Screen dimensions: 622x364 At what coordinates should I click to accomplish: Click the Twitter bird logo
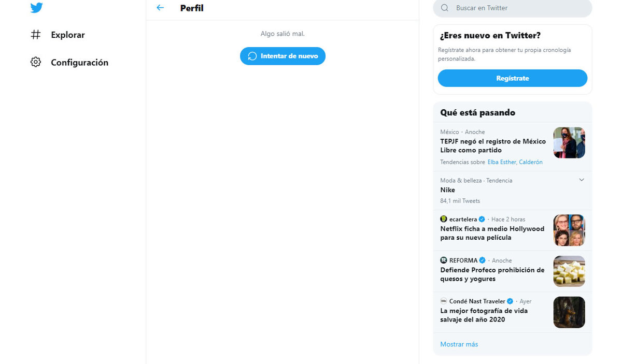click(x=36, y=8)
